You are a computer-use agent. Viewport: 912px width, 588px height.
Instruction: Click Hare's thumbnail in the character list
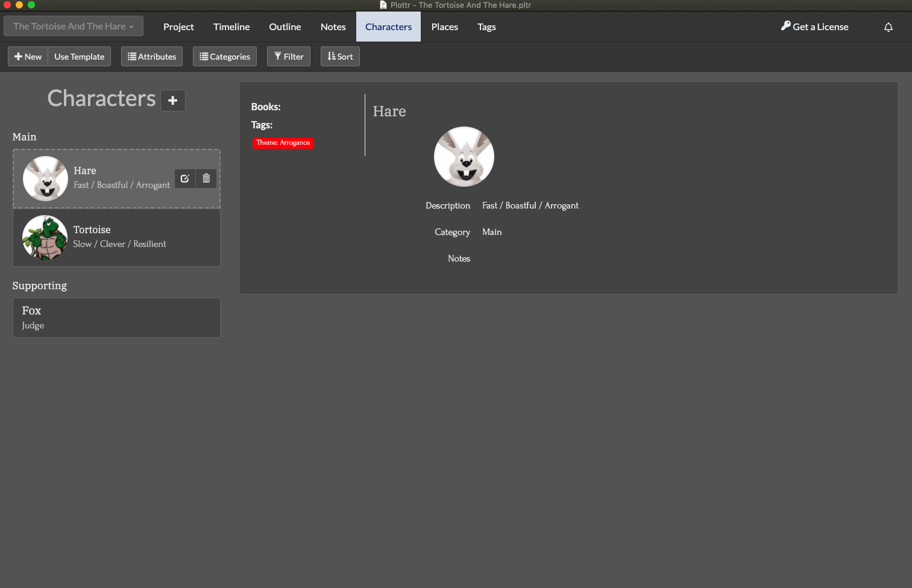[x=45, y=178]
